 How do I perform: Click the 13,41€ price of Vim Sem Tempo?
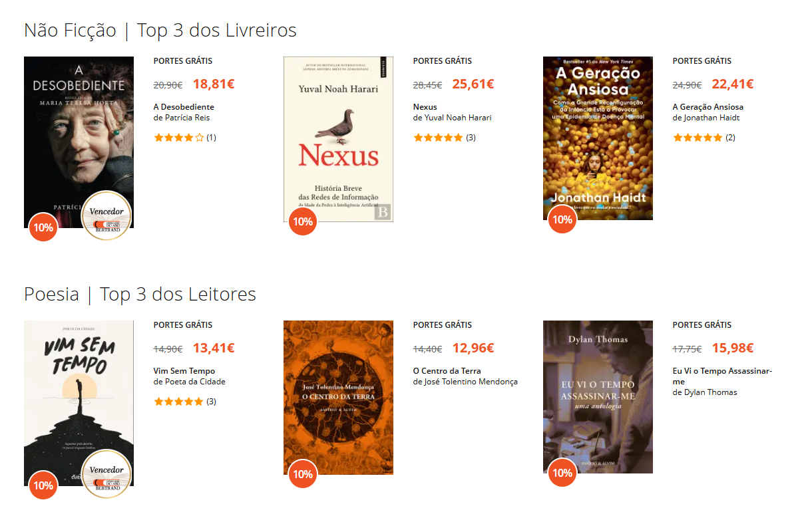click(214, 348)
